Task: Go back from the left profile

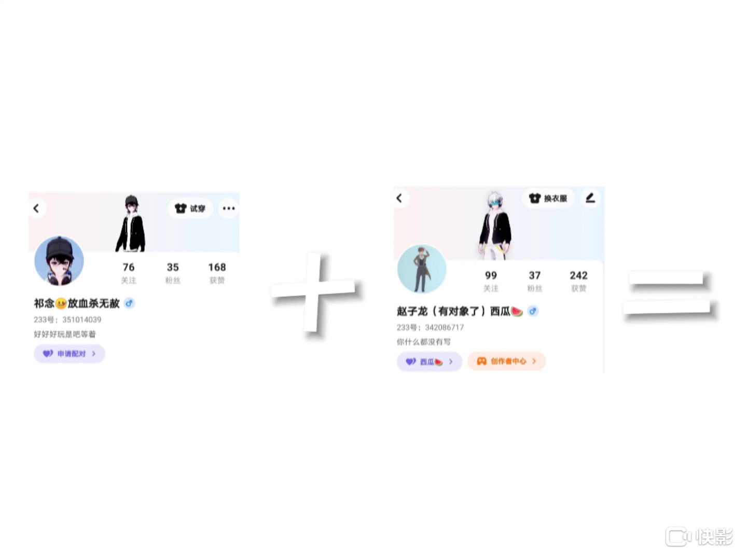Action: click(36, 208)
